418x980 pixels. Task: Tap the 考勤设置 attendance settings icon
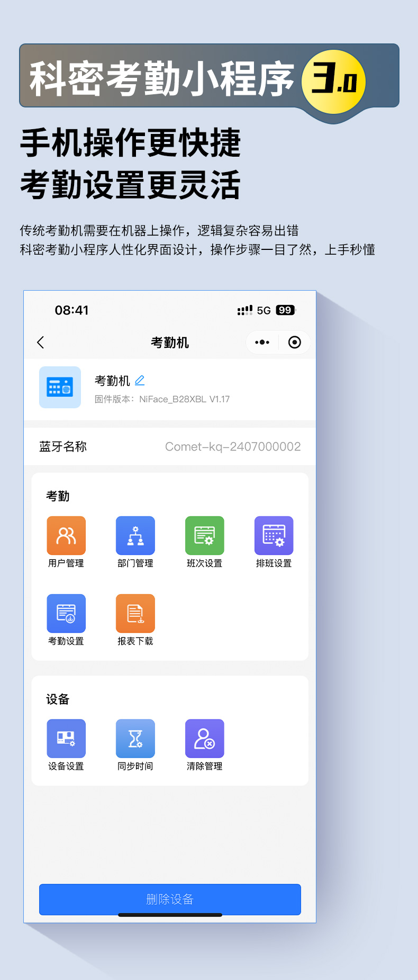[x=66, y=613]
